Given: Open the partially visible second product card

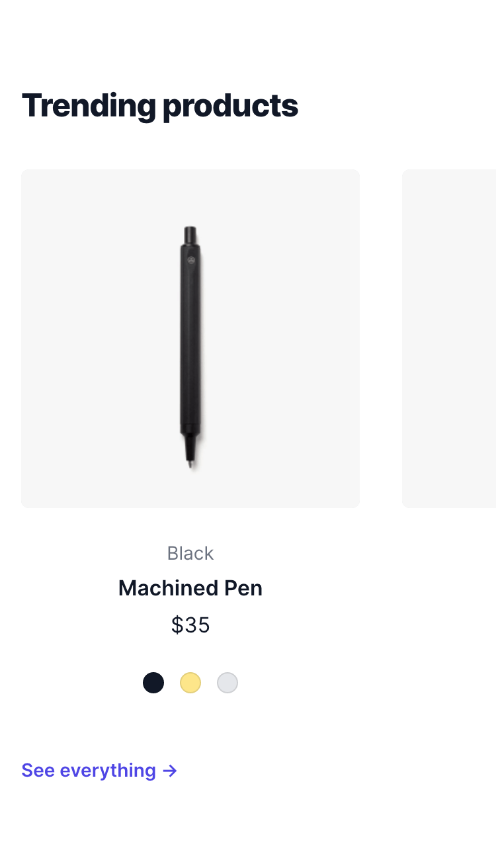Looking at the screenshot, I should click(x=449, y=339).
